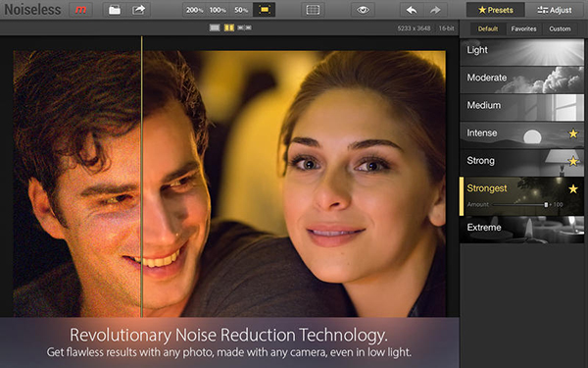This screenshot has height=368, width=588.
Task: Redo with the right arrow icon
Action: 435,10
